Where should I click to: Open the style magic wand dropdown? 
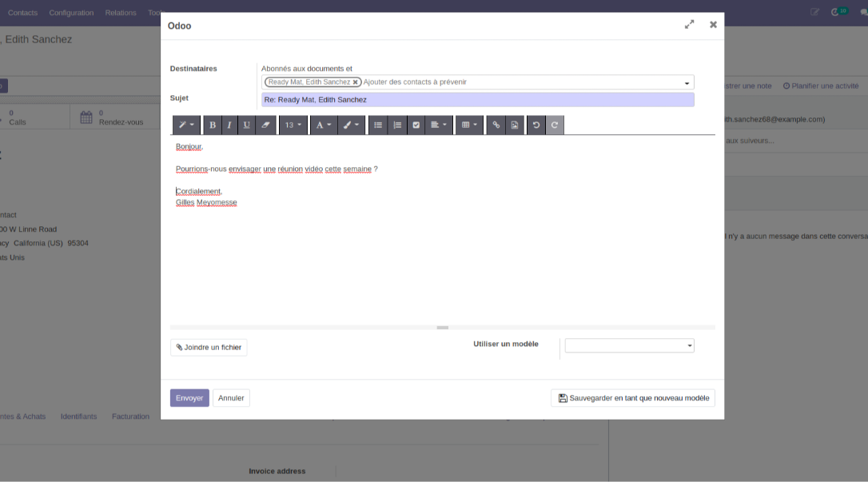point(186,125)
